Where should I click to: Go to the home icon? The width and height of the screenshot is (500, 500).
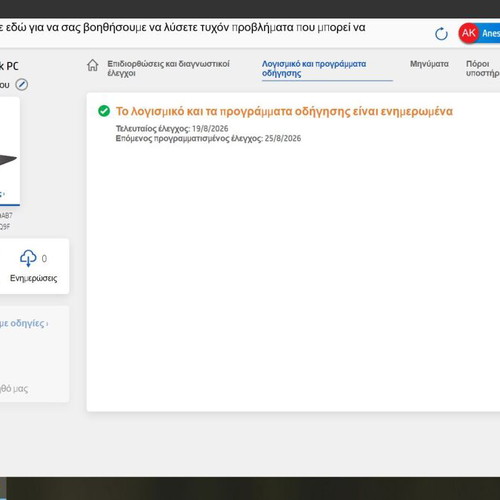[x=93, y=65]
